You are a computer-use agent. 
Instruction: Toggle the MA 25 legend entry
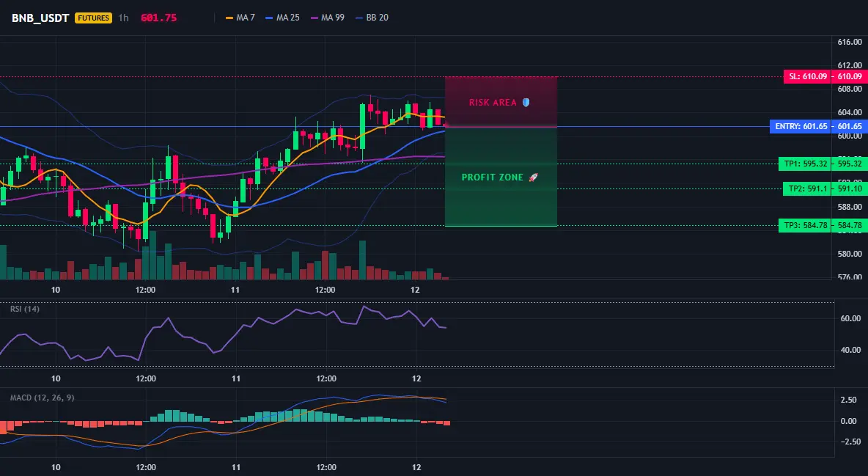[x=282, y=18]
